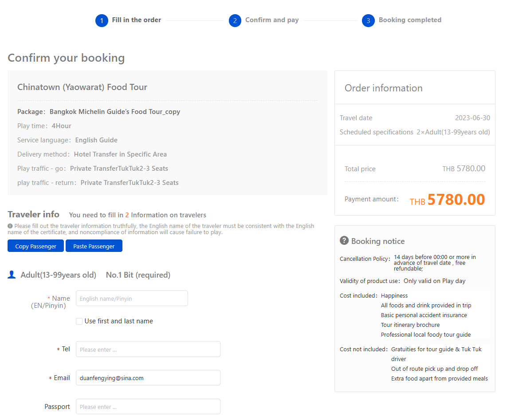Click the step 2 circle icon

[235, 20]
